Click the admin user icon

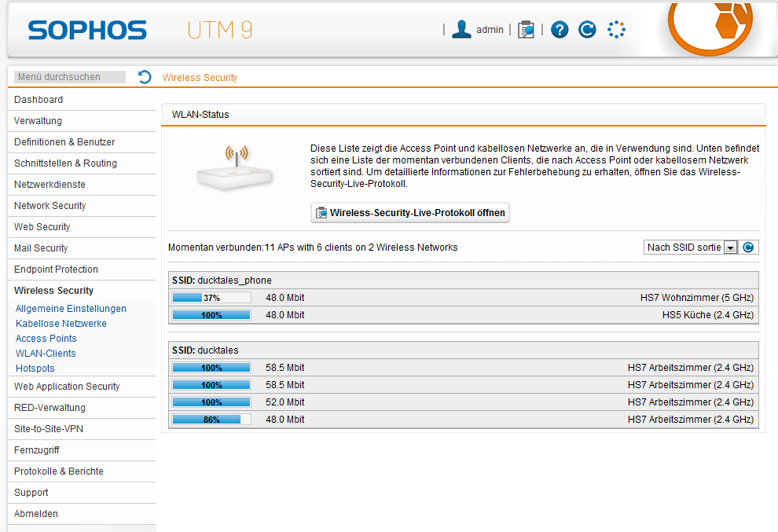tap(461, 29)
